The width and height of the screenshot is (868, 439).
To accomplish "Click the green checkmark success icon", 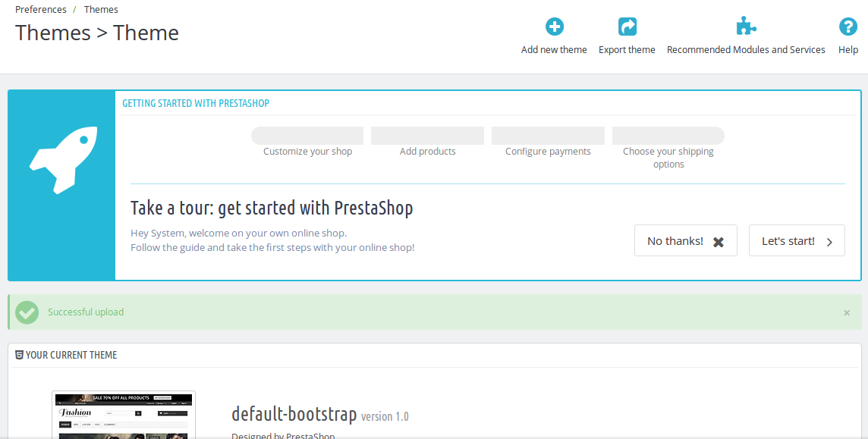I will click(27, 312).
